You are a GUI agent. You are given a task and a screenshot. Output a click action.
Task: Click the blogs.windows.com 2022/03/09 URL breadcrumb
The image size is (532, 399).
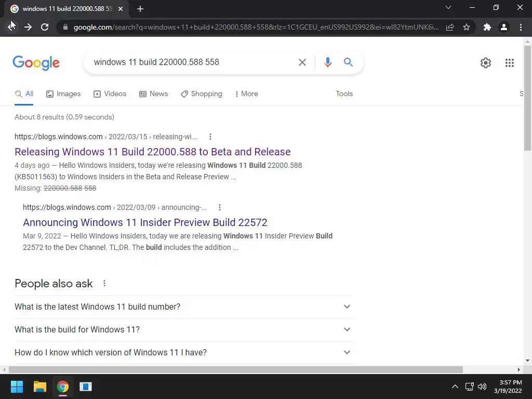[115, 207]
